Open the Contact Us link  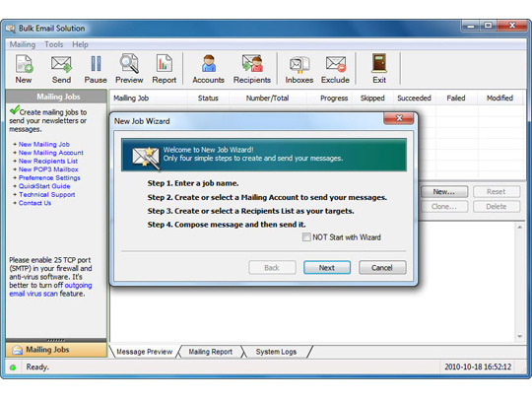pyautogui.click(x=34, y=203)
